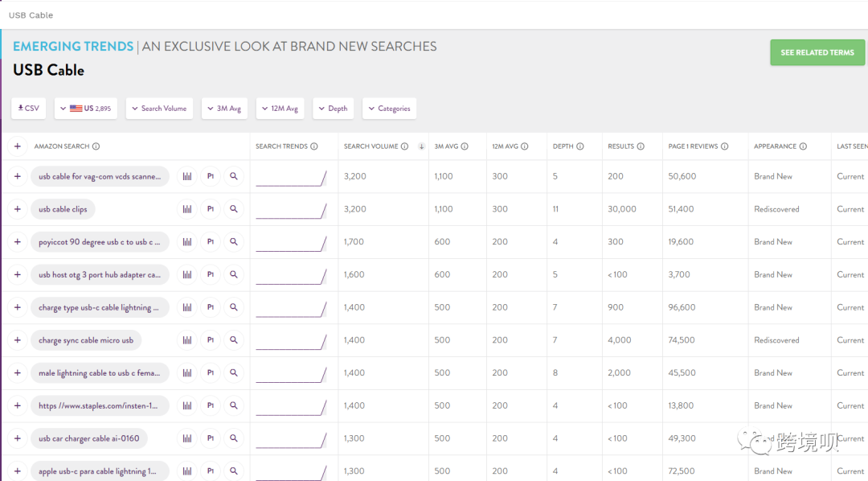Image resolution: width=868 pixels, height=481 pixels.
Task: Open bar chart for male lightning cable row
Action: click(x=187, y=372)
